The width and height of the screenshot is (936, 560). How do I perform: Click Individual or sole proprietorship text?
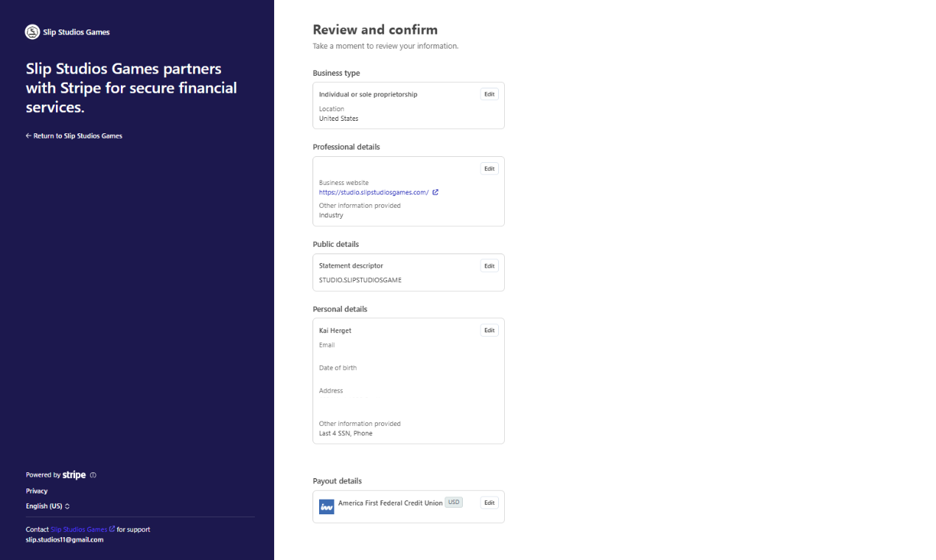point(369,94)
